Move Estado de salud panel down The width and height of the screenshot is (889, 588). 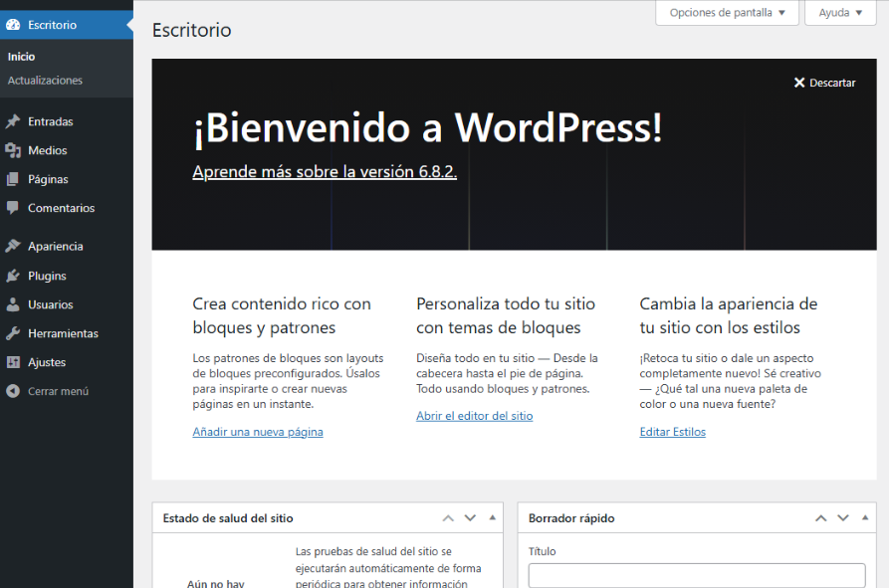pyautogui.click(x=470, y=518)
